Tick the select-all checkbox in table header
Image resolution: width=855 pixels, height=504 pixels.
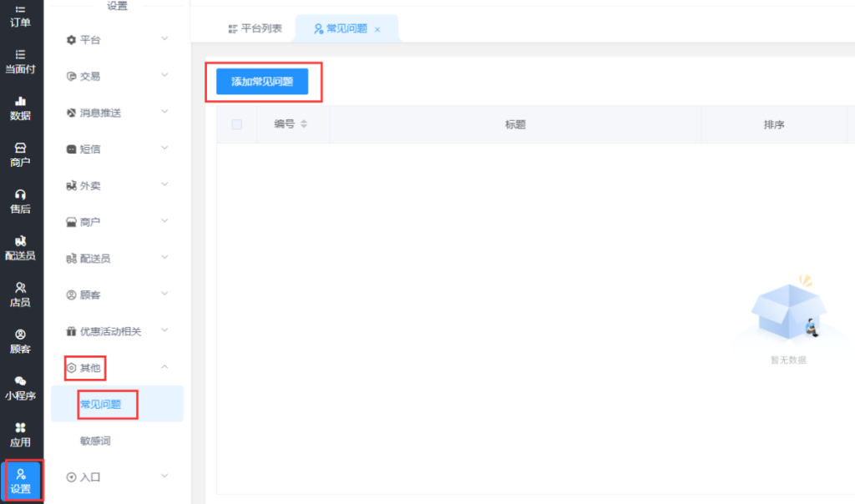point(237,124)
